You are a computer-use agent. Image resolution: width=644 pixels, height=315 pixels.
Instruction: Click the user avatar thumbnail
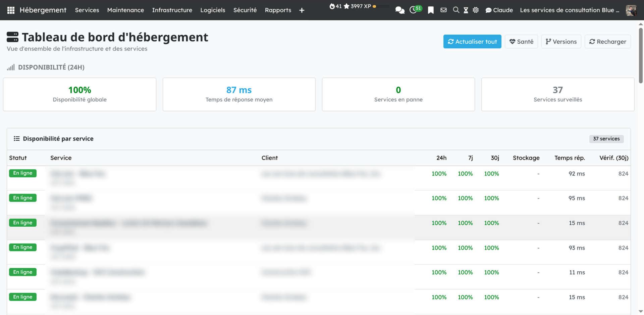coord(631,10)
